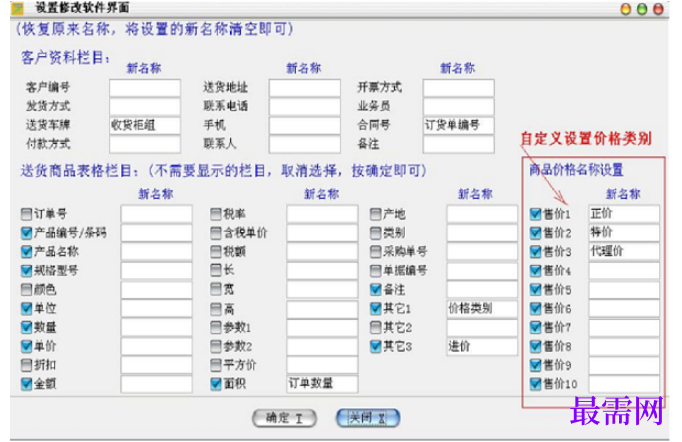Uncheck the 备注 column checkbox
Image resolution: width=682 pixels, height=442 pixels.
click(x=375, y=289)
